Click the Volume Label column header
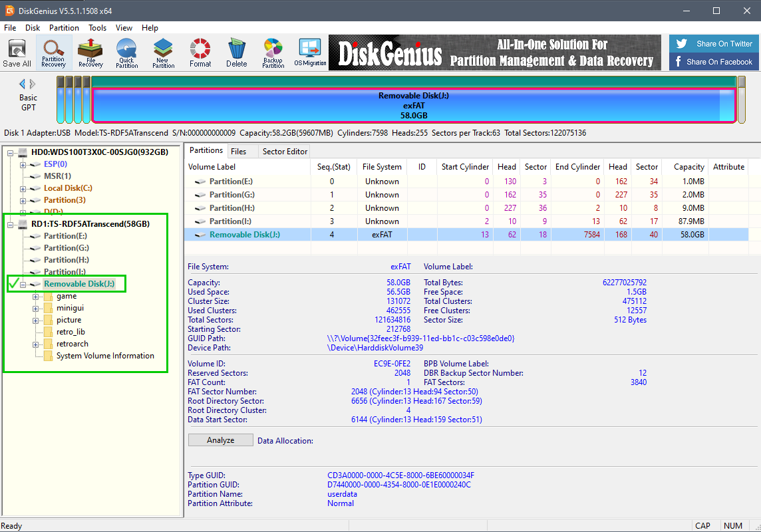The width and height of the screenshot is (761, 532). [247, 167]
